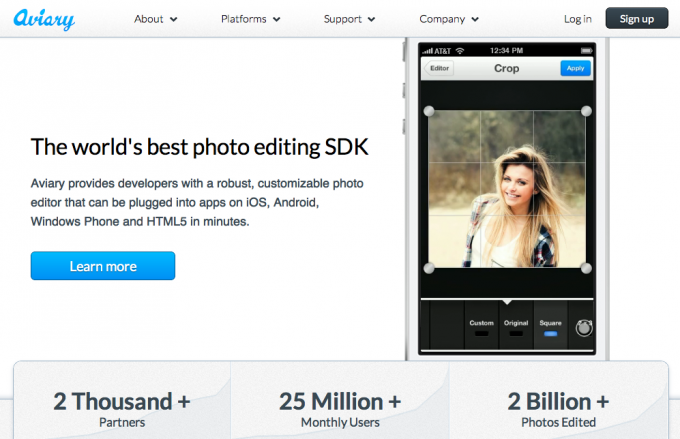Expand the Company dropdown chevron

pos(475,20)
